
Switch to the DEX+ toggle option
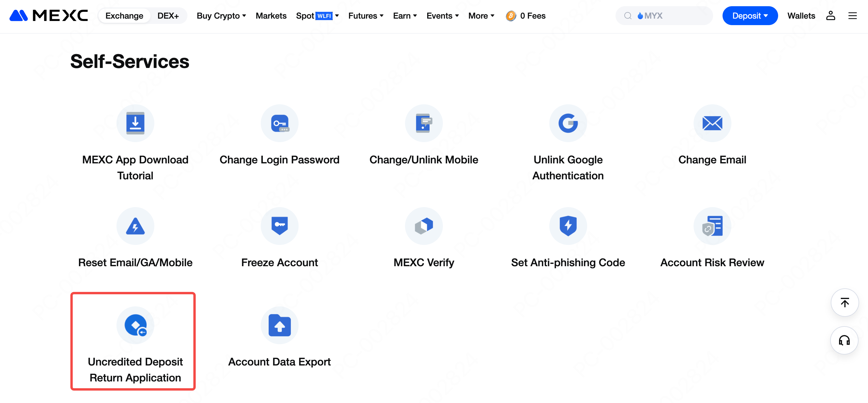pos(168,16)
